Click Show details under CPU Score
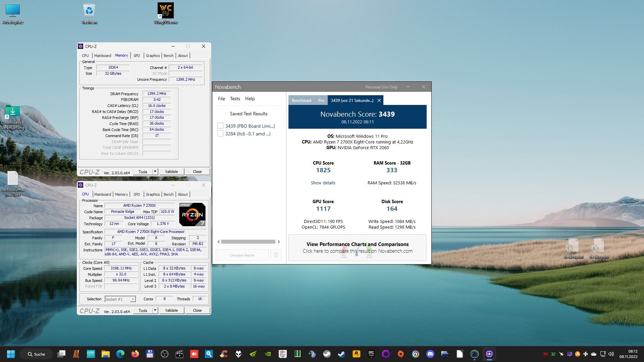Viewport: 644px width, 362px height. click(x=323, y=183)
